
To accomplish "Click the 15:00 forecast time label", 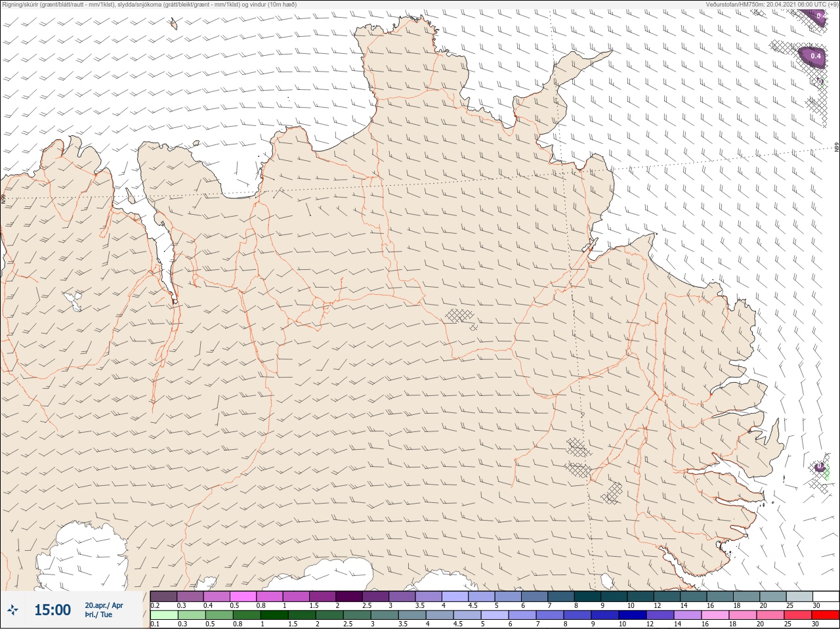I will (52, 610).
